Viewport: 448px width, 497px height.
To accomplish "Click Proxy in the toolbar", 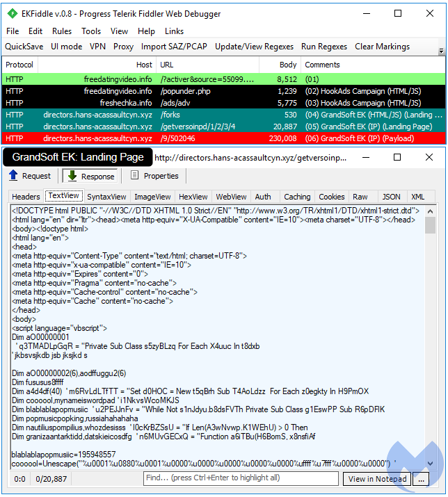I will (x=123, y=47).
